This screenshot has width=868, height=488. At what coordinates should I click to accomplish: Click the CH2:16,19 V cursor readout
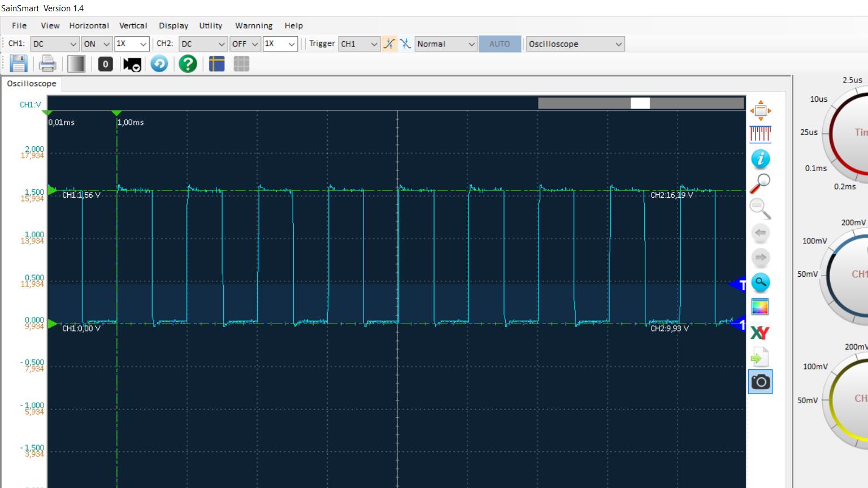click(671, 195)
